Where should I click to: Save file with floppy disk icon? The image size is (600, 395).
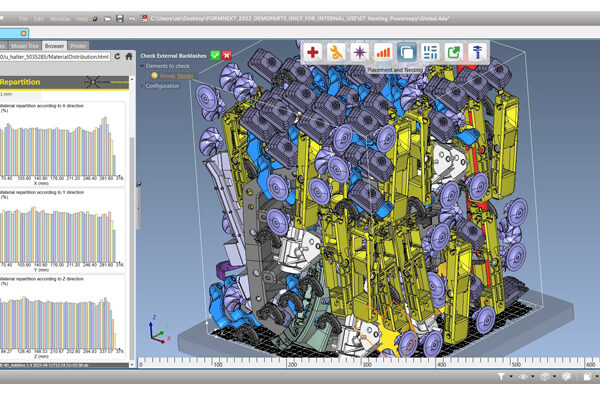pyautogui.click(x=120, y=18)
